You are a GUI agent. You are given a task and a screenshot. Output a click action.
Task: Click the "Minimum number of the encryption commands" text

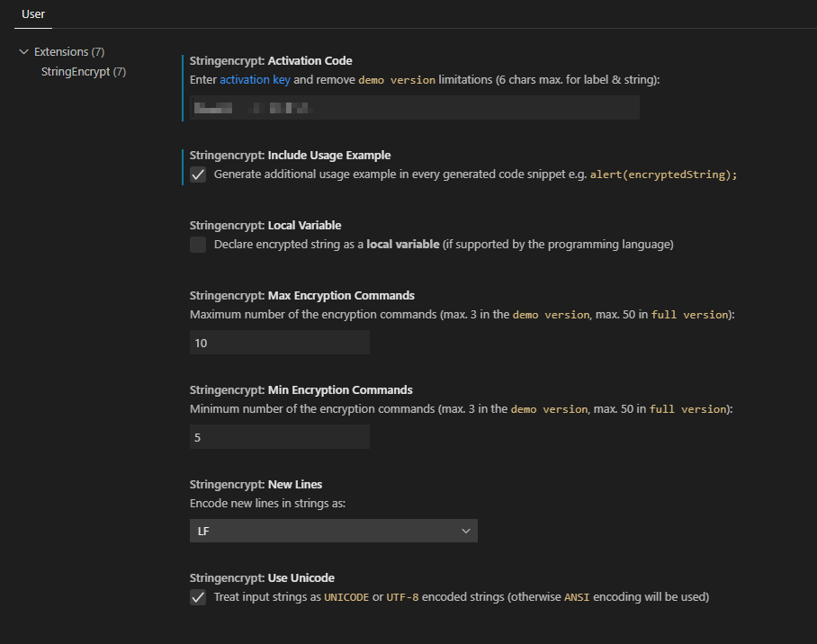point(312,409)
